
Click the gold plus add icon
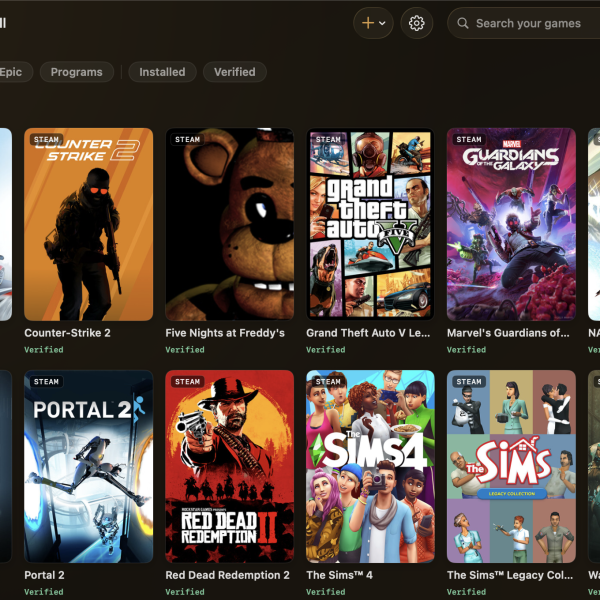pyautogui.click(x=368, y=23)
